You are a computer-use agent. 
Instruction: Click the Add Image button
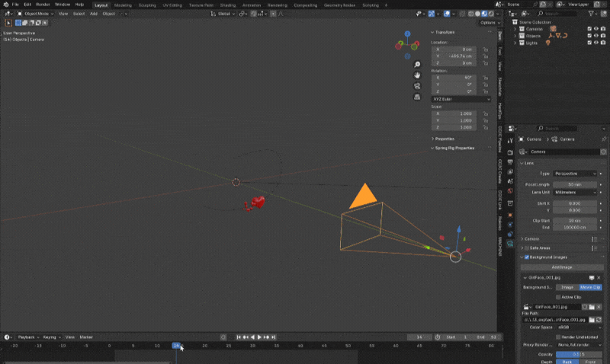pos(561,267)
